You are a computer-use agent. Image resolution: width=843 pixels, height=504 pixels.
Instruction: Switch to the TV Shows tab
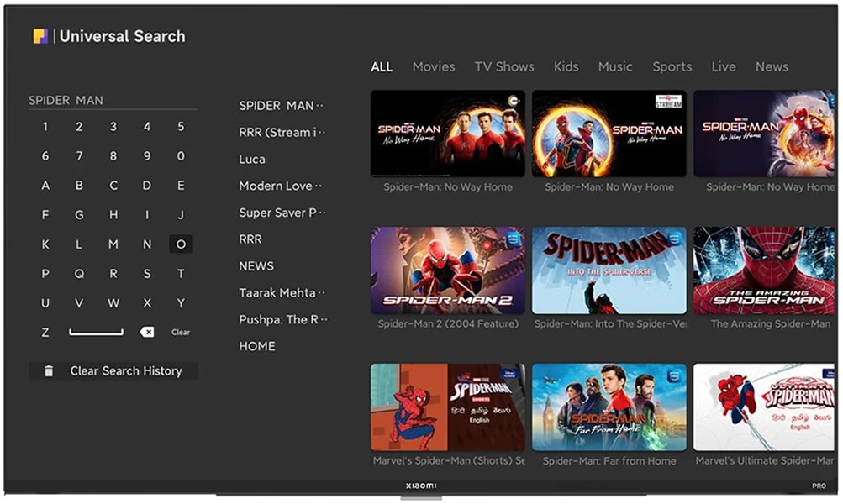(x=503, y=66)
